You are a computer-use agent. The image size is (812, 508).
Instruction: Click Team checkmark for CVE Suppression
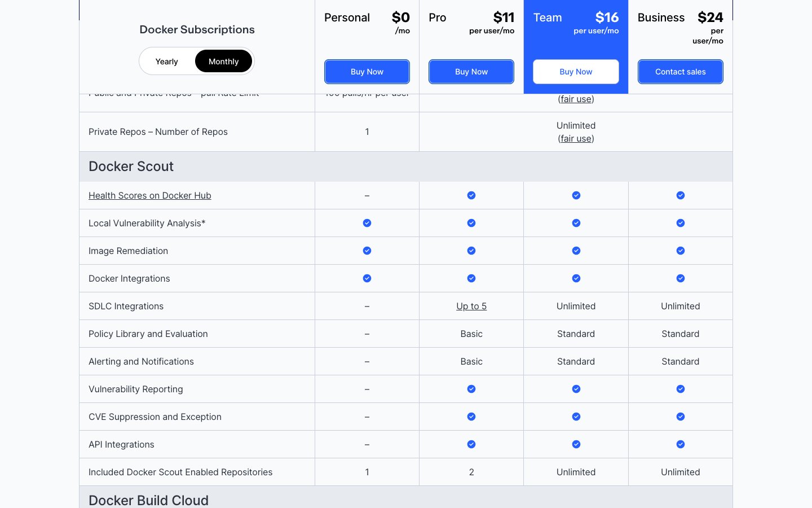[x=576, y=417]
